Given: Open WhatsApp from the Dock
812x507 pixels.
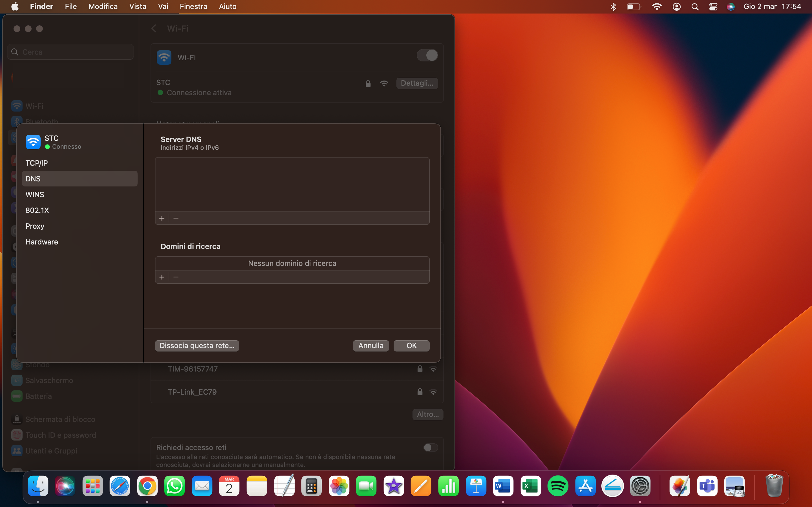Looking at the screenshot, I should click(x=175, y=486).
